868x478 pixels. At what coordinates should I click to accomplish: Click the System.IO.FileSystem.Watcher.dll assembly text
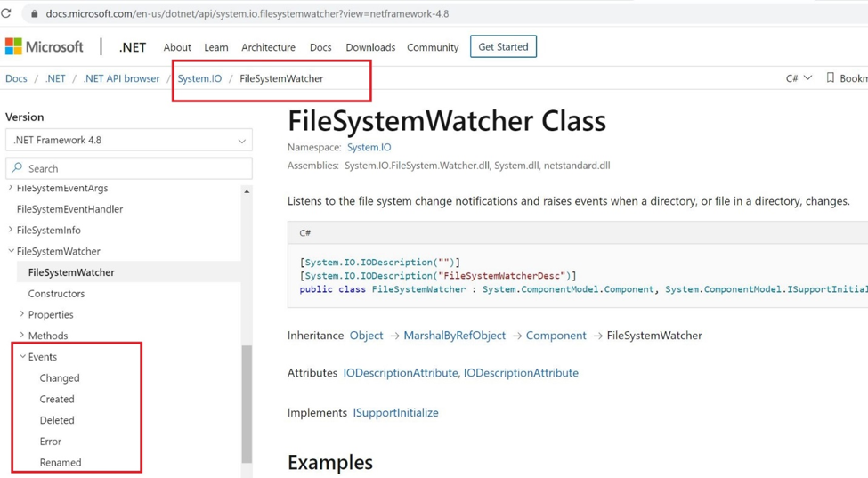click(x=418, y=166)
